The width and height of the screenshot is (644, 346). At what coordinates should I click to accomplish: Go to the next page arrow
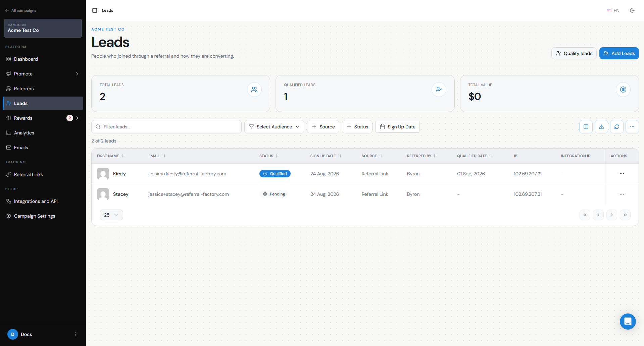coord(612,215)
